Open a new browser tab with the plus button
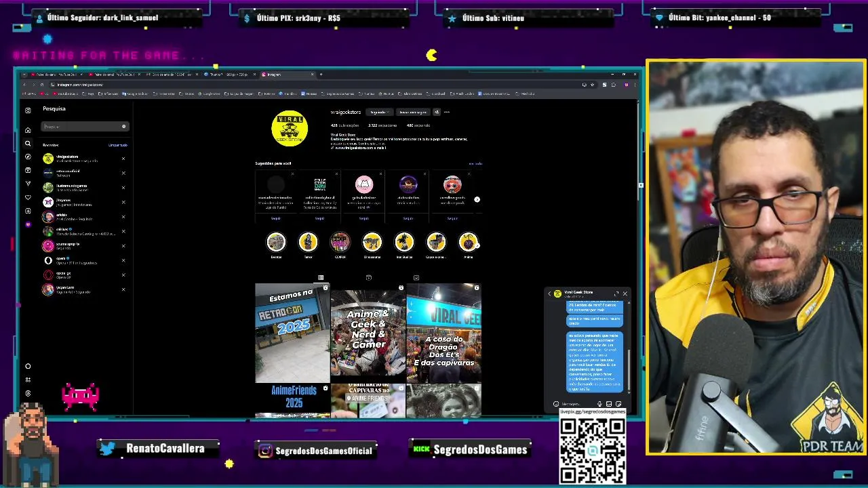The width and height of the screenshot is (868, 488). click(x=321, y=75)
